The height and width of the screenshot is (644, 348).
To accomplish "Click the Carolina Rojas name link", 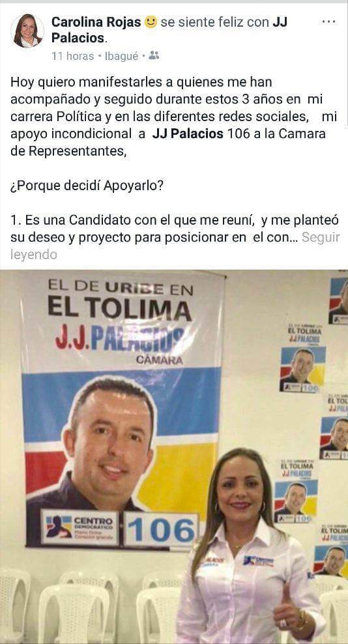I will point(96,22).
